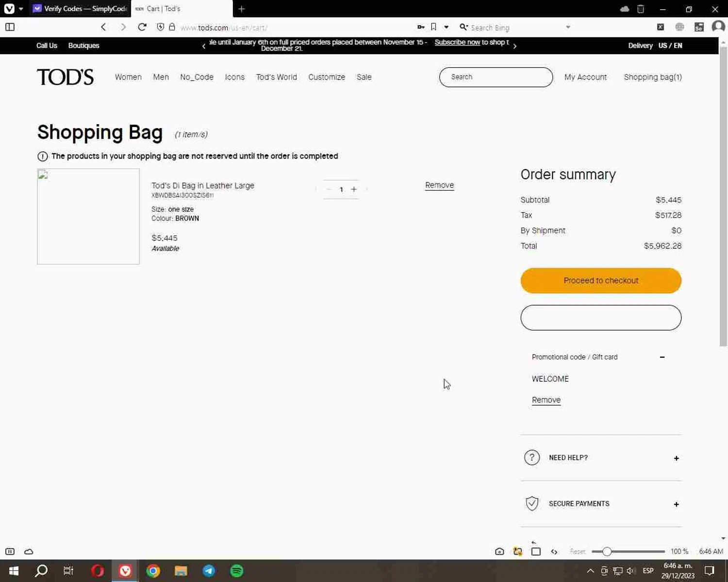Open the globe extension icon

tap(679, 27)
